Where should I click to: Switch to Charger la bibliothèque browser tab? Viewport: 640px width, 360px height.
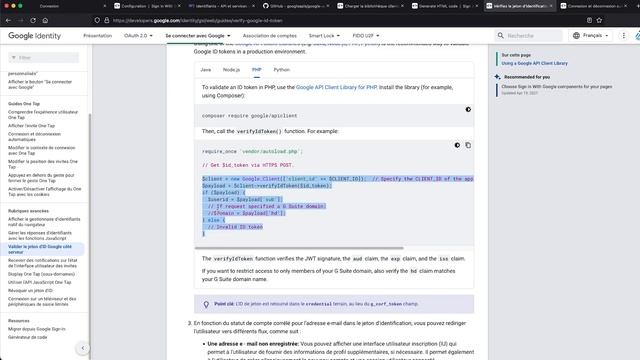pyautogui.click(x=370, y=6)
